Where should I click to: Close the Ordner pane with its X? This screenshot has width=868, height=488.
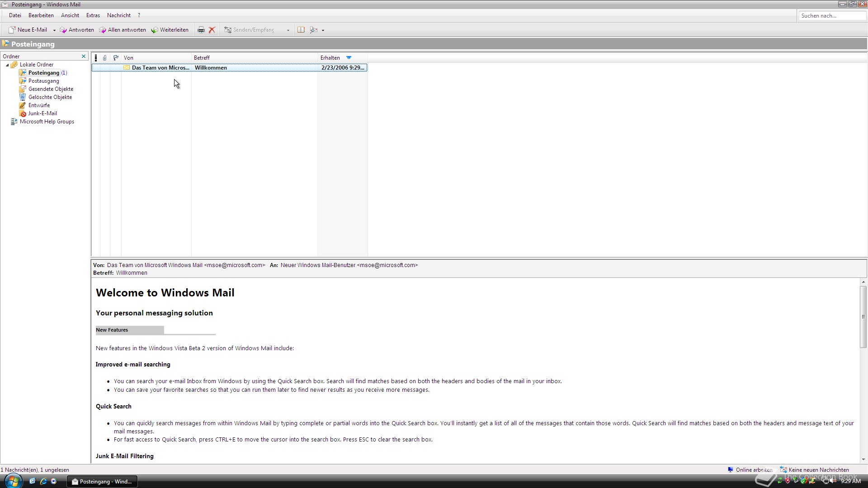click(84, 56)
